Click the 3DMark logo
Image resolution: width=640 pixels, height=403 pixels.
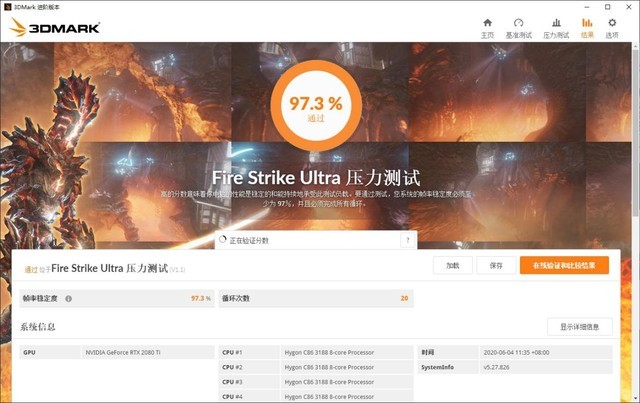pos(55,27)
